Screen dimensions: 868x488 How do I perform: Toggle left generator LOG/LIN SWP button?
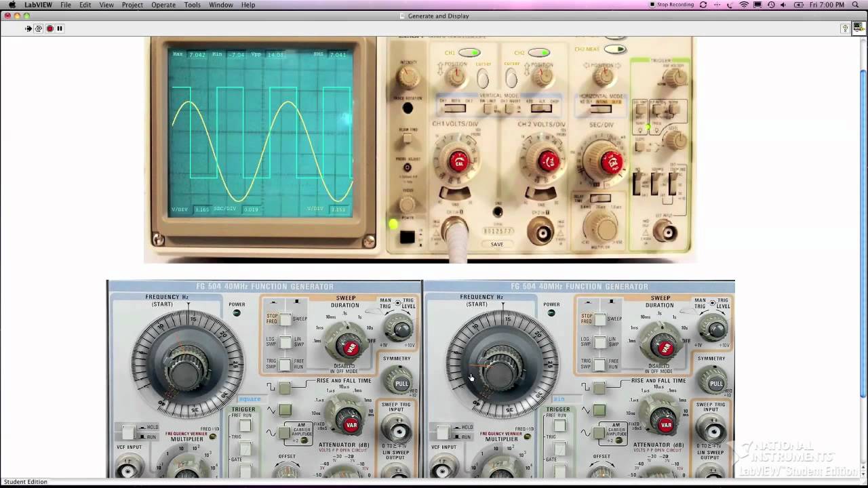pos(285,342)
